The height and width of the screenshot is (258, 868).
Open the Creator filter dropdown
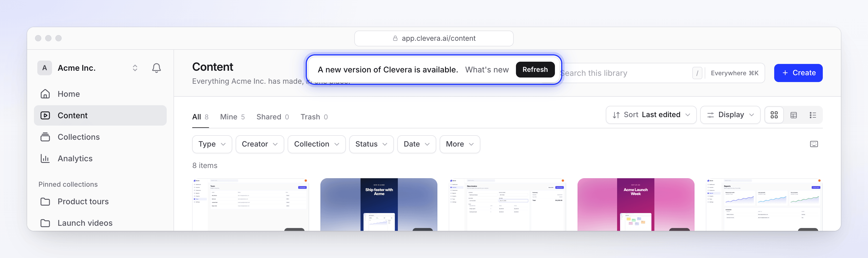click(x=260, y=144)
